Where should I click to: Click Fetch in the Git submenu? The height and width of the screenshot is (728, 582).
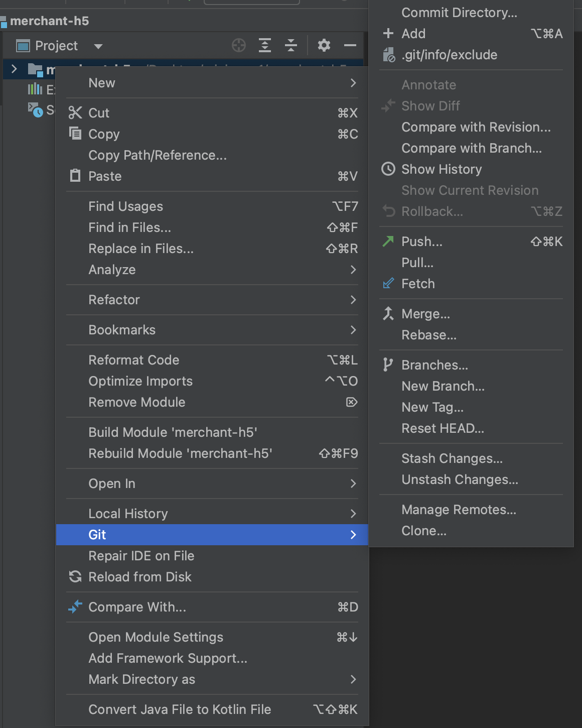pos(418,284)
